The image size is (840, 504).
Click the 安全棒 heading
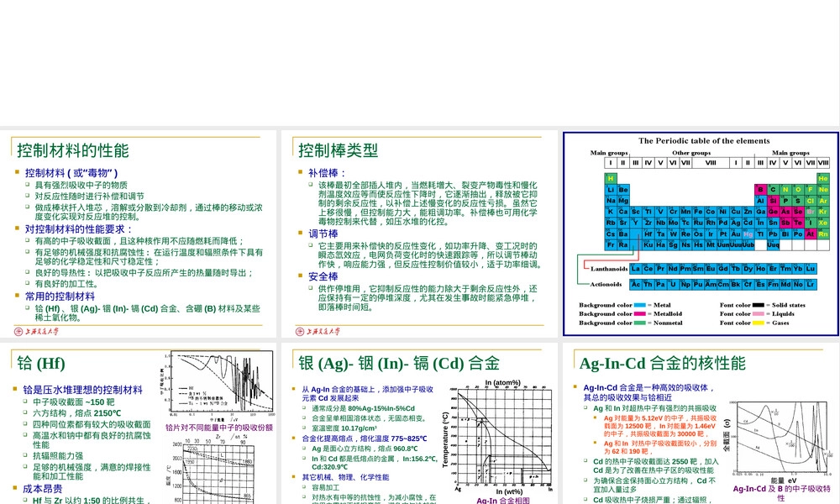323,276
